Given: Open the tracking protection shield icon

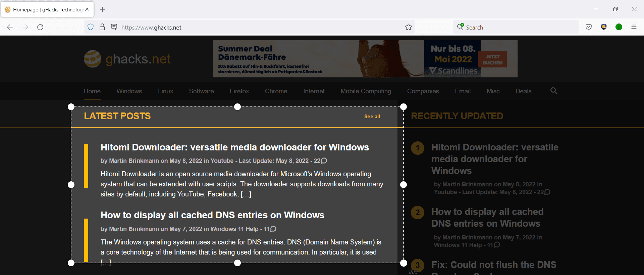Looking at the screenshot, I should click(91, 27).
